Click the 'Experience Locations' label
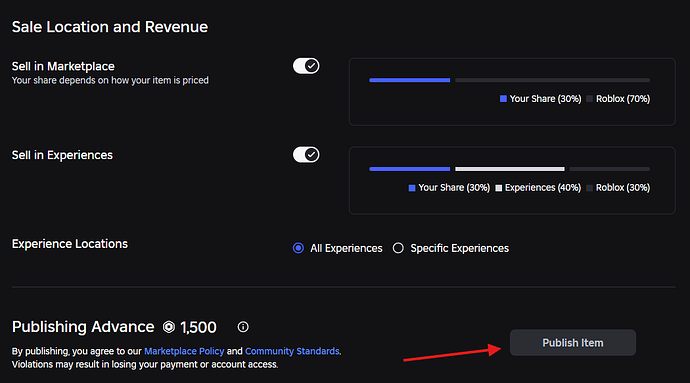 [x=70, y=244]
